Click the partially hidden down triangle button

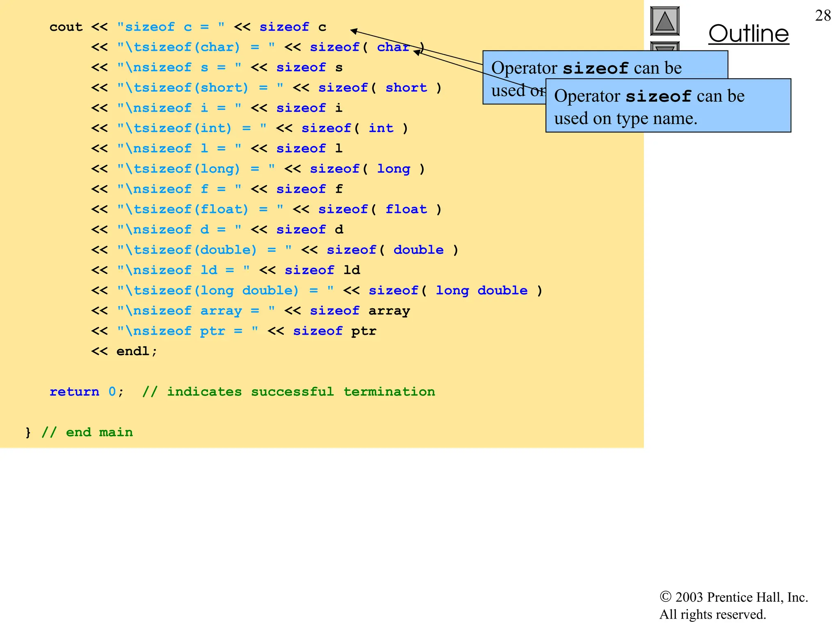tap(664, 46)
